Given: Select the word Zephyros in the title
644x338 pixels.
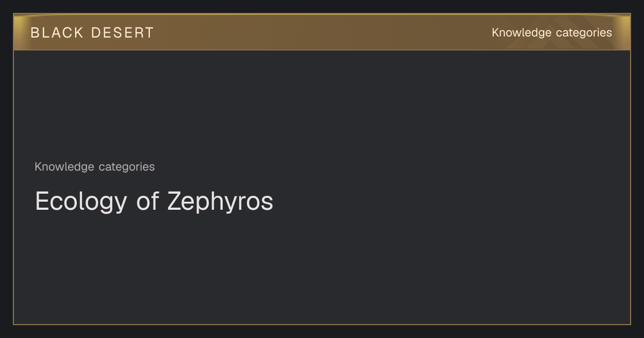Looking at the screenshot, I should 220,202.
